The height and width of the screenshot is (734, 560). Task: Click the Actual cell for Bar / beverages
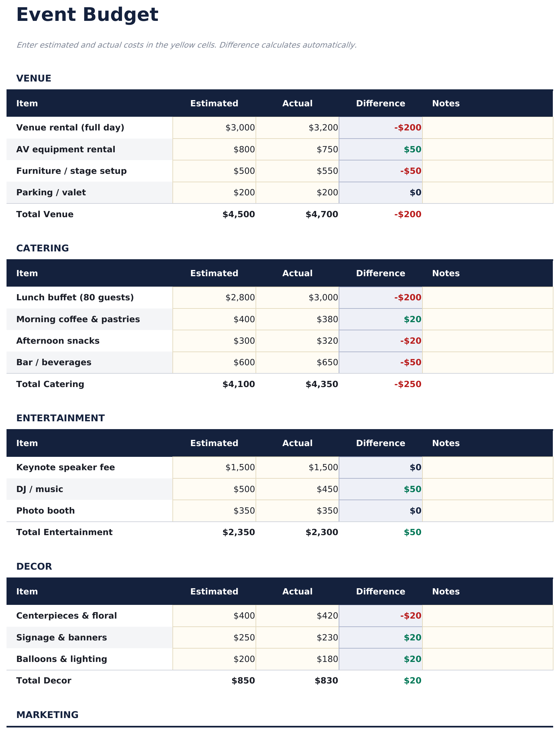pos(297,363)
